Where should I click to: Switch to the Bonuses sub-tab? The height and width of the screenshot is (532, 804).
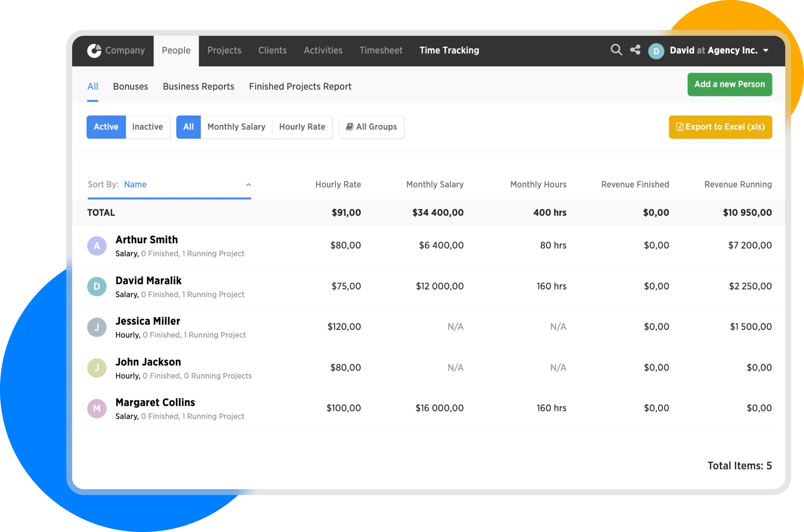(130, 87)
